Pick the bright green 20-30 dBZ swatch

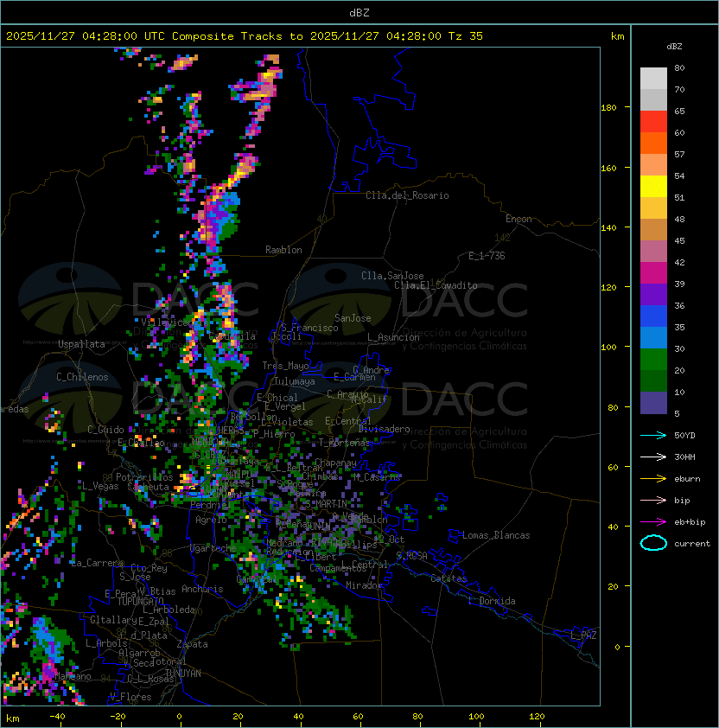click(x=653, y=360)
